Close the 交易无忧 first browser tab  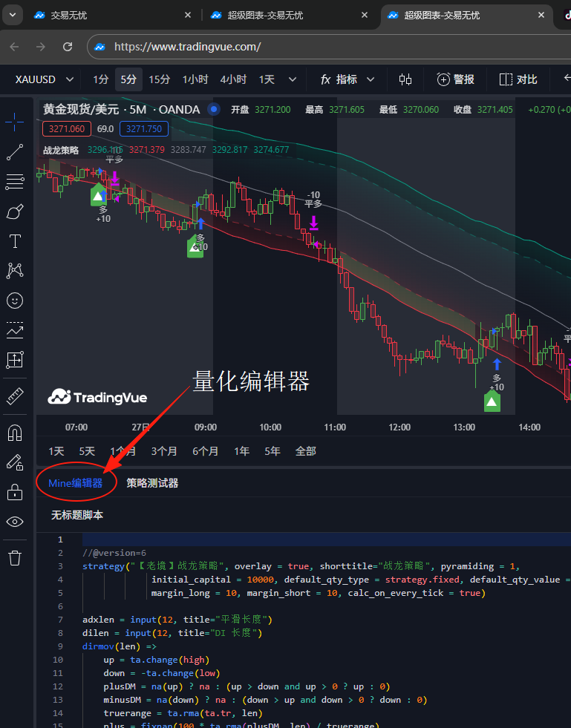188,16
